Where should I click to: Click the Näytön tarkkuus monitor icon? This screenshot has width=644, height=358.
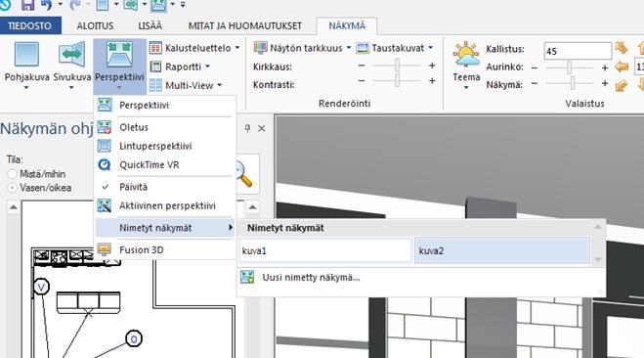tap(260, 48)
